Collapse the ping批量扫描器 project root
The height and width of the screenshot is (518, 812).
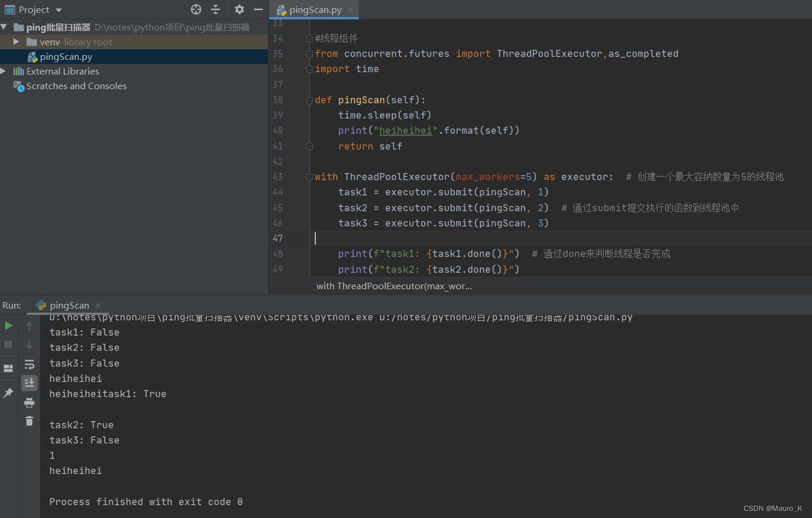pos(4,27)
